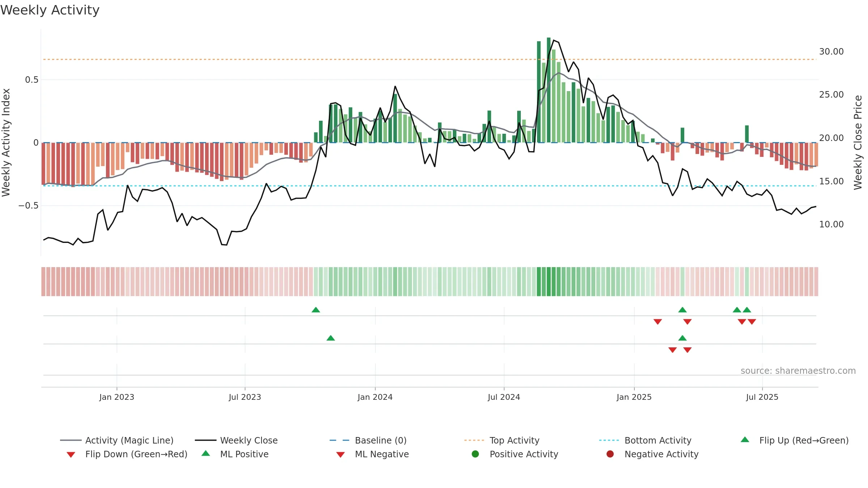Click the Jan 2023 axis label

117,397
